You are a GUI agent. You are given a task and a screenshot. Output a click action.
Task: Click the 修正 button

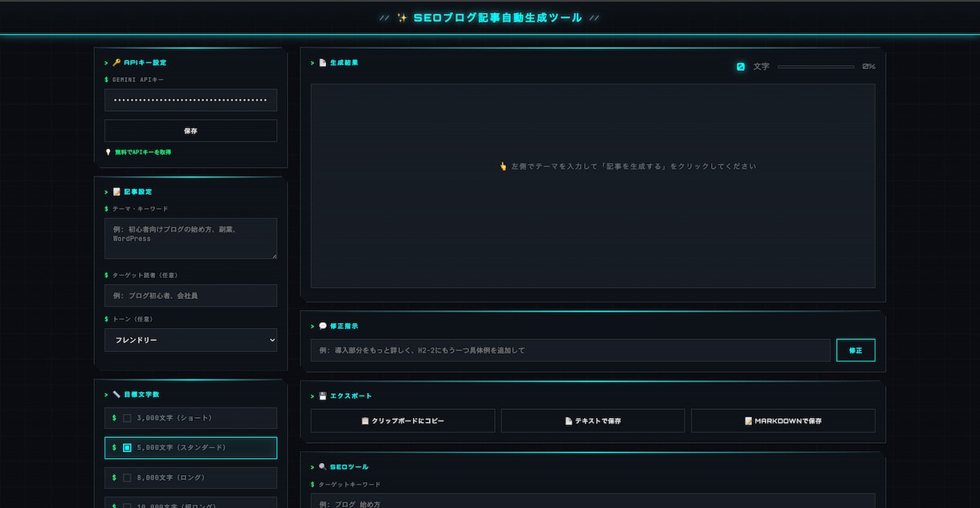point(855,350)
